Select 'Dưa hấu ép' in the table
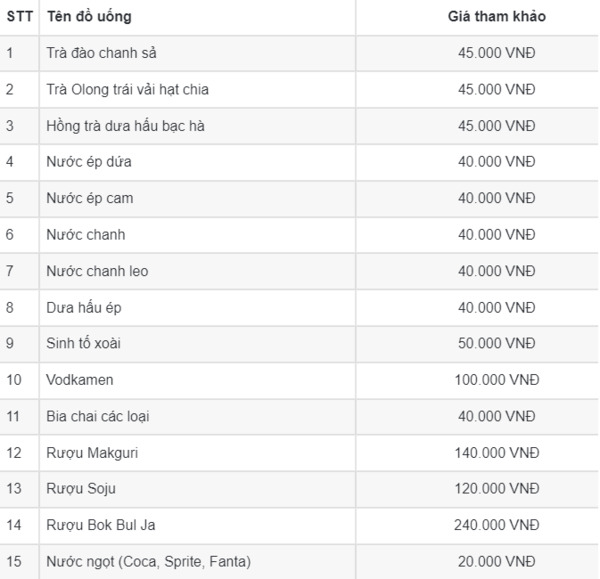 (x=83, y=307)
